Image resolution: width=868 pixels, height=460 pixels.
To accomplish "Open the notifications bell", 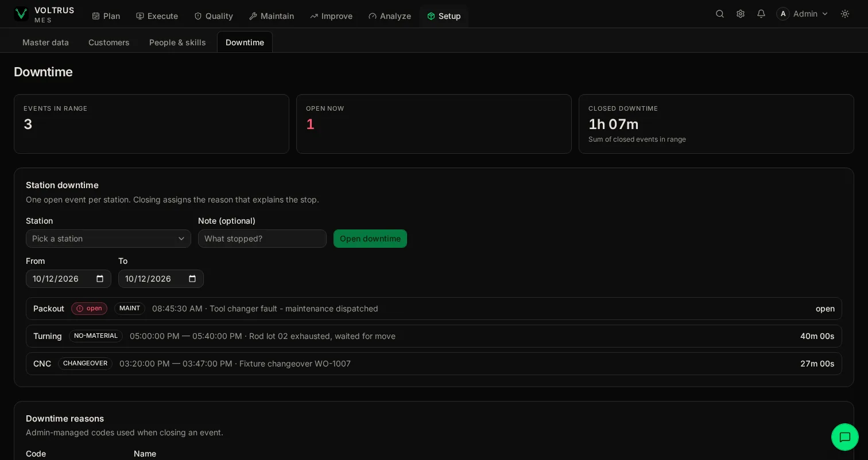I will pos(761,14).
